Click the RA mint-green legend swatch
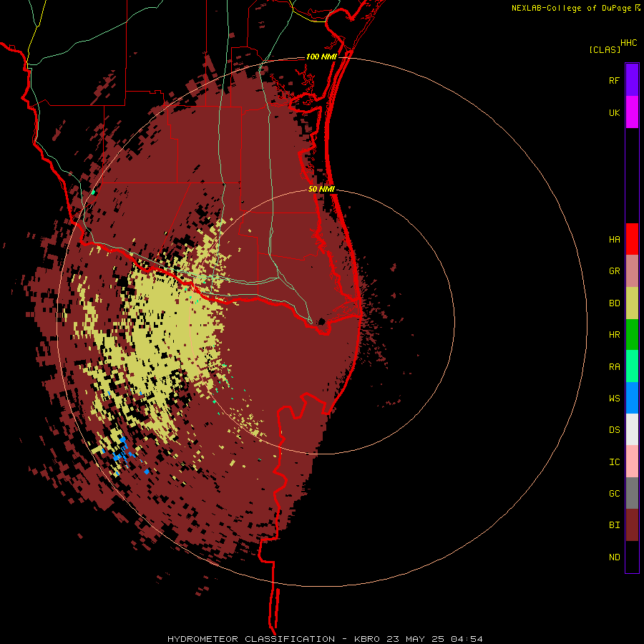Image resolution: width=644 pixels, height=644 pixels. pos(632,366)
